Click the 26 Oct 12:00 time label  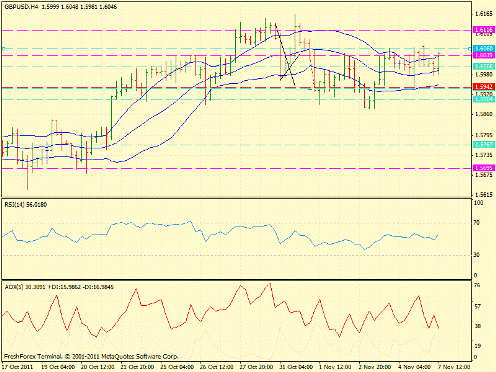click(x=217, y=367)
